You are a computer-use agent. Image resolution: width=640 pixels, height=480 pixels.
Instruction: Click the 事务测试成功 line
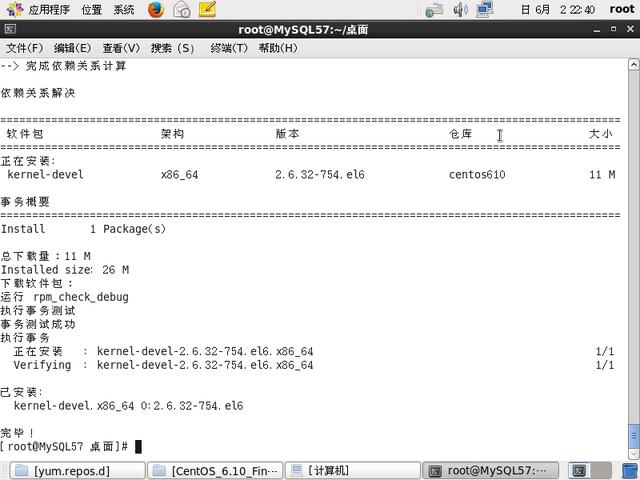38,324
